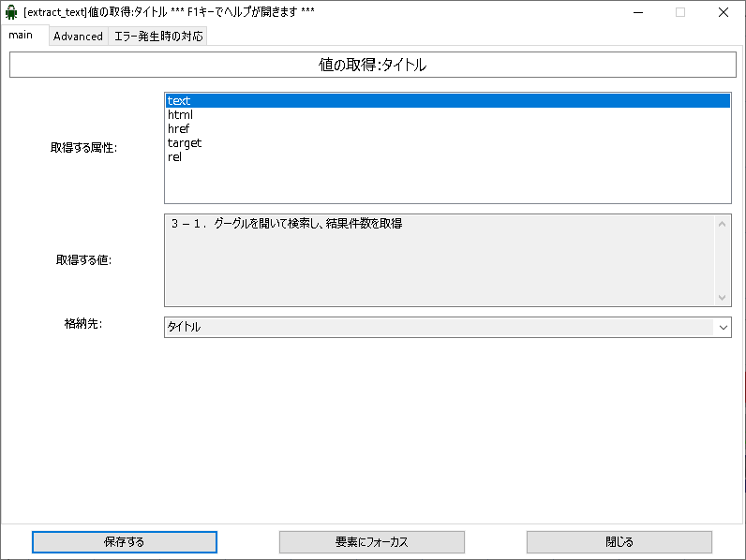The image size is (746, 560).
Task: Click the 保存する button
Action: [x=125, y=542]
